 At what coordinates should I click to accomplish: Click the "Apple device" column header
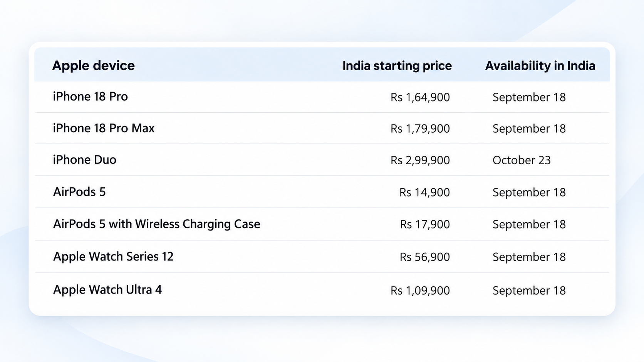click(94, 66)
